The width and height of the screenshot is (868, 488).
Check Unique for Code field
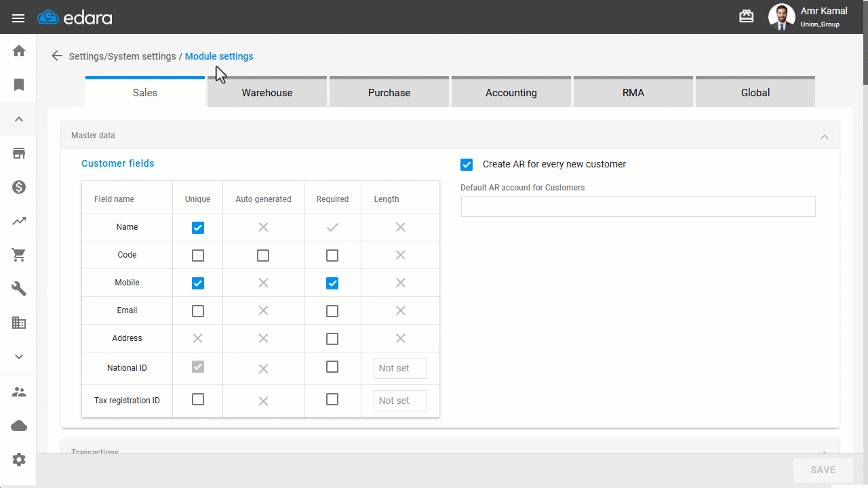[x=198, y=256]
